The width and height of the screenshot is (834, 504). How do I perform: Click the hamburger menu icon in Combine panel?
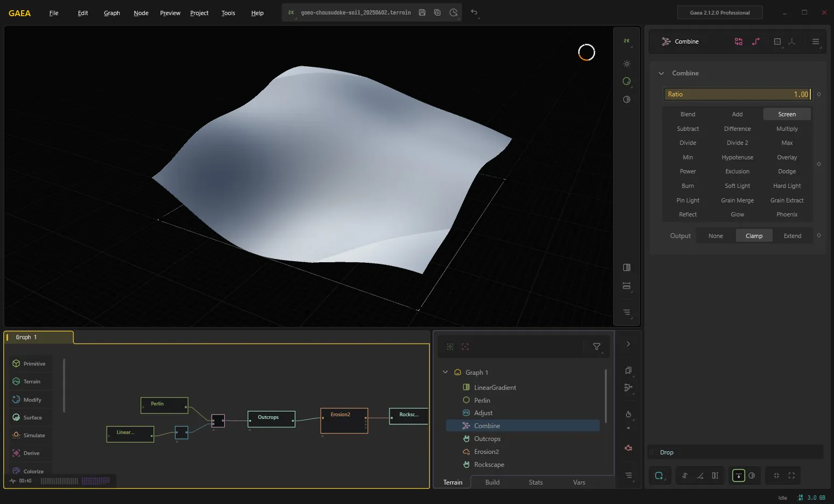(x=816, y=41)
